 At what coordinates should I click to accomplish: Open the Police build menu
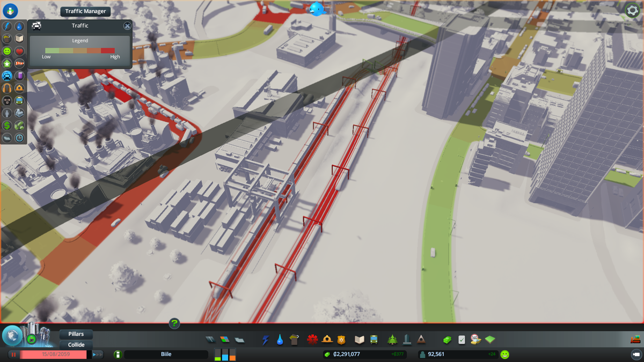click(342, 339)
